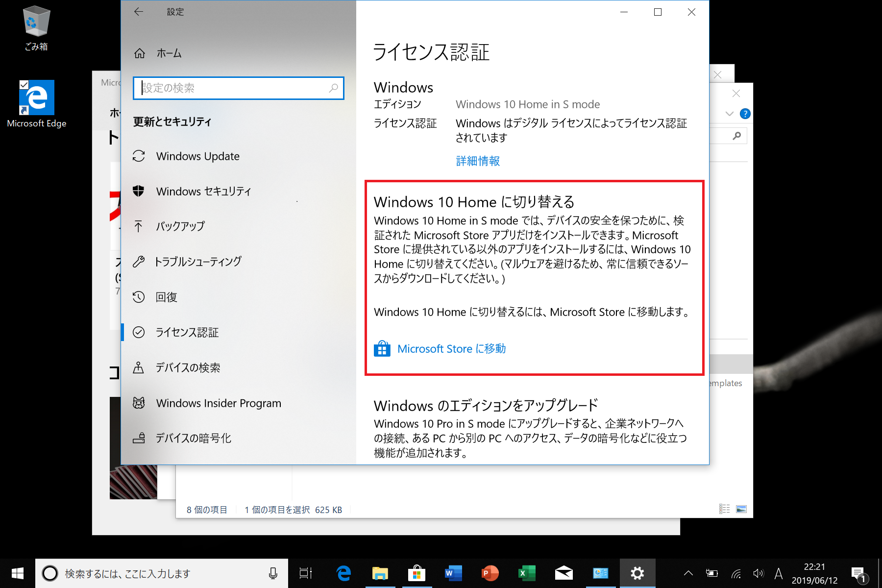
Task: Open Action Center notification icon
Action: coord(858,573)
